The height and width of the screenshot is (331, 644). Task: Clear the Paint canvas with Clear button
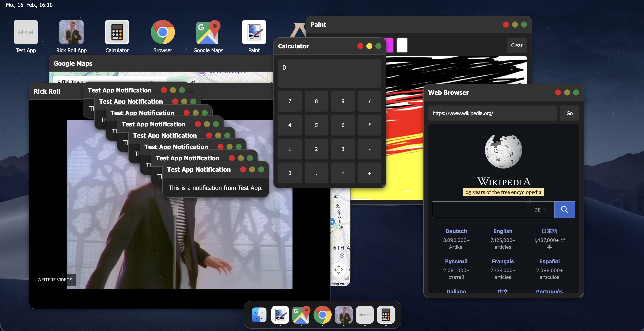(x=516, y=45)
